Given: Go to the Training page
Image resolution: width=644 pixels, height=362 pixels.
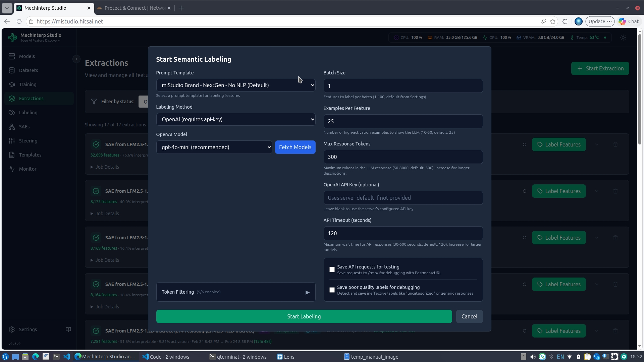Looking at the screenshot, I should click(39, 84).
